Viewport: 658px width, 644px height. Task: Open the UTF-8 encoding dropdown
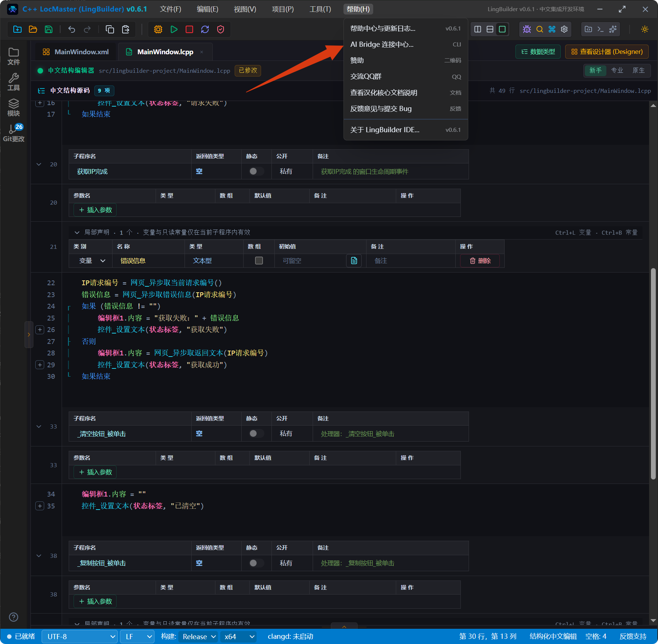click(x=80, y=637)
